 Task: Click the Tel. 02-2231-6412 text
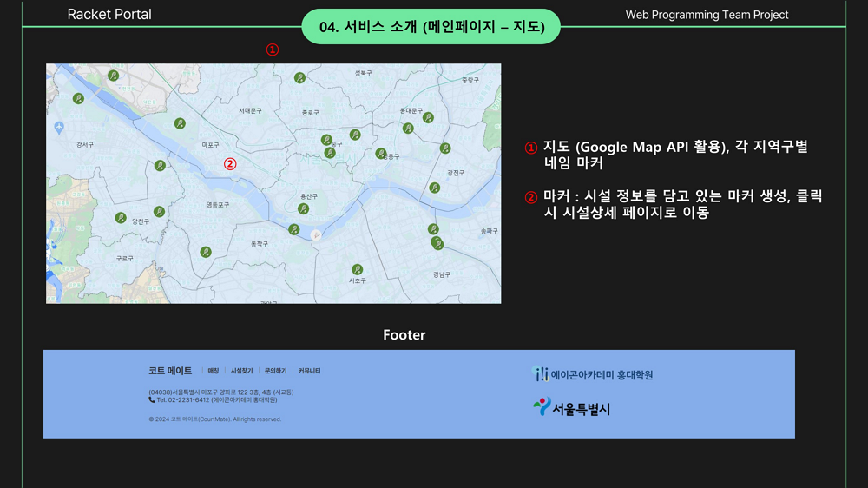216,399
